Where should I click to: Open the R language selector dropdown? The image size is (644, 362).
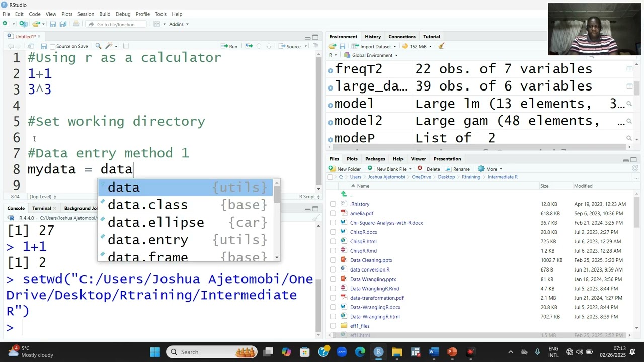point(333,55)
